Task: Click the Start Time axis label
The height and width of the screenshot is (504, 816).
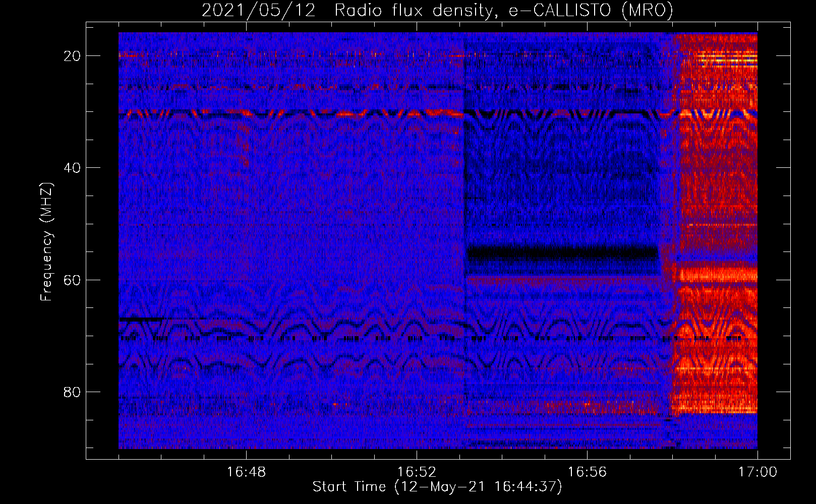Action: pos(437,487)
